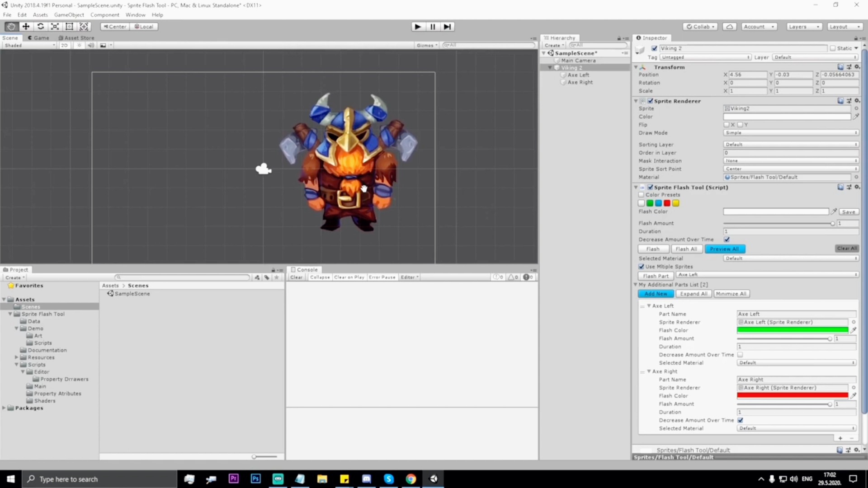This screenshot has height=488, width=868.
Task: Toggle Use Multiple Sprites checkbox
Action: tap(641, 267)
